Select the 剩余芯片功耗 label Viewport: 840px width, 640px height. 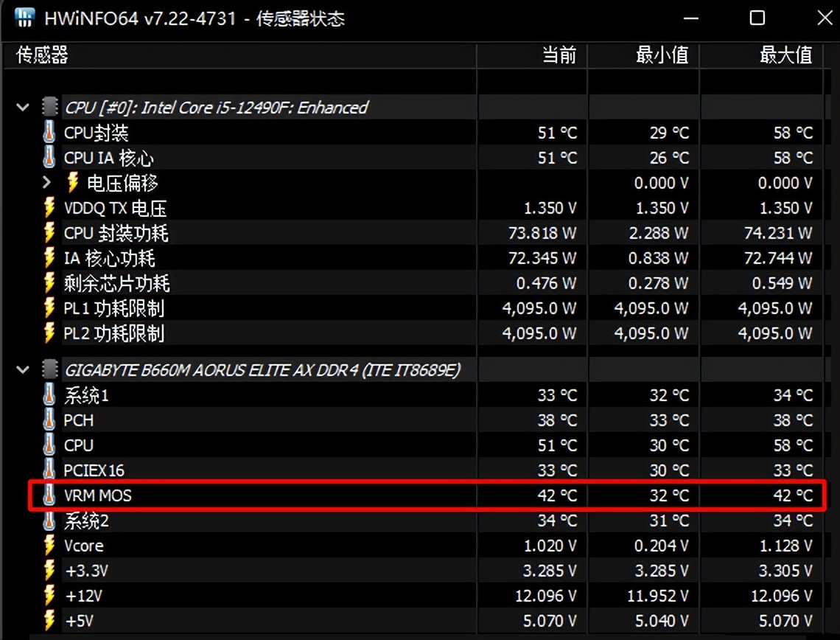click(x=116, y=283)
